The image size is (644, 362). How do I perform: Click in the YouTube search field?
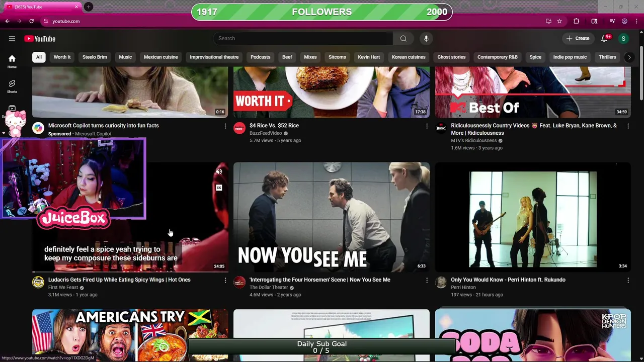coord(303,38)
